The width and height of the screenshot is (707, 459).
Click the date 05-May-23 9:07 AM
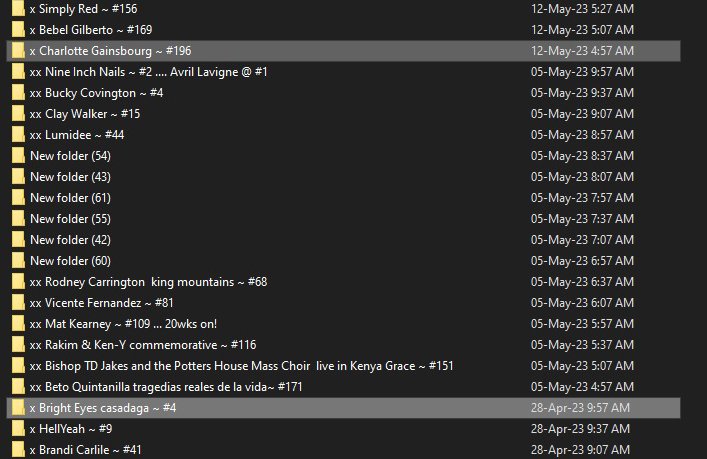pos(582,114)
